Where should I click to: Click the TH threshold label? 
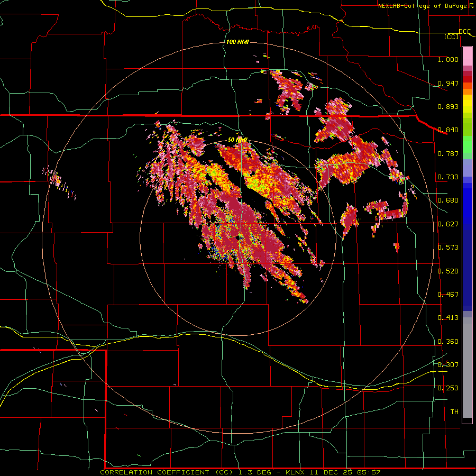pyautogui.click(x=454, y=412)
